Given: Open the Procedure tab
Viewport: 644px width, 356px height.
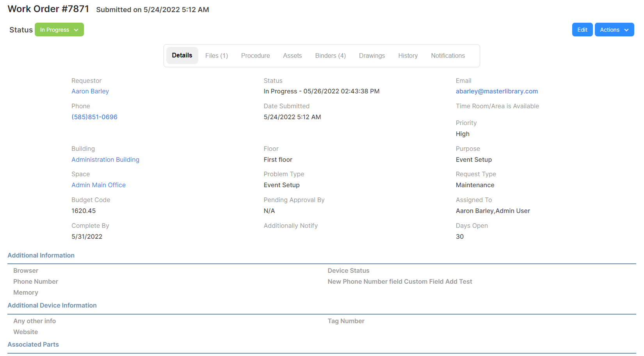Looking at the screenshot, I should [255, 55].
